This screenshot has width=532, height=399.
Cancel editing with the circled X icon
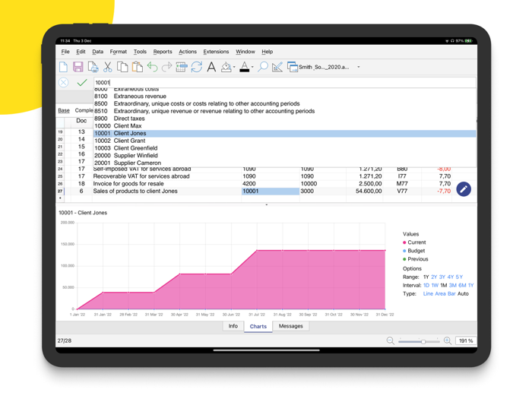63,82
